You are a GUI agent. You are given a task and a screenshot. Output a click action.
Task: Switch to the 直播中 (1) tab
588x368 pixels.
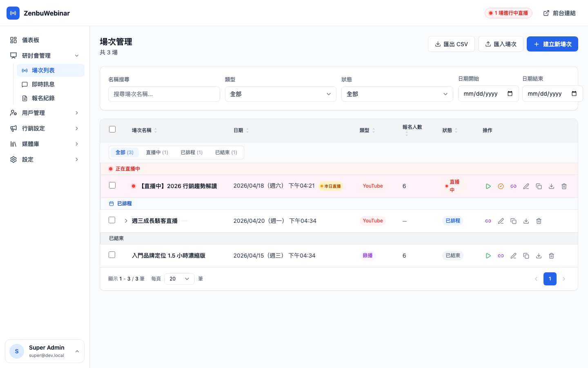pos(157,152)
